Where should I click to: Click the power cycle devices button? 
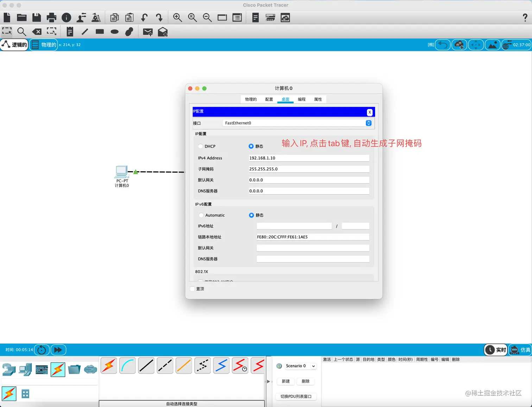pyautogui.click(x=42, y=350)
